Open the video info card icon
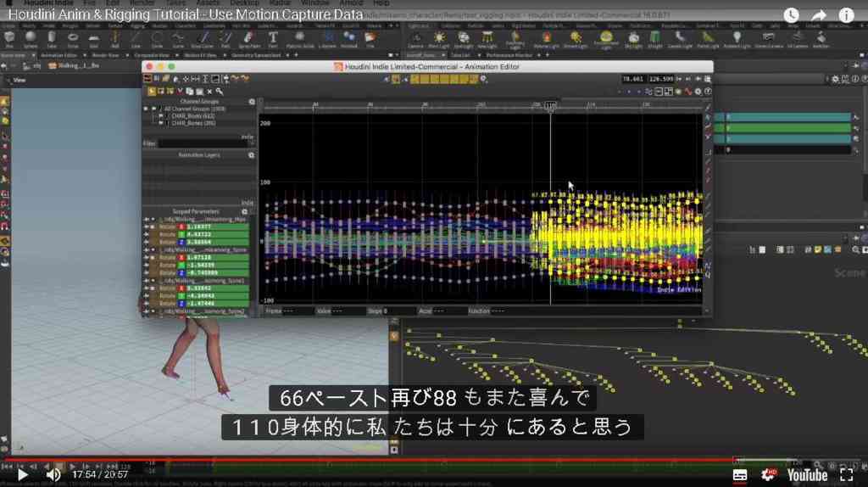Screen dimensions: 868x487 846,15
